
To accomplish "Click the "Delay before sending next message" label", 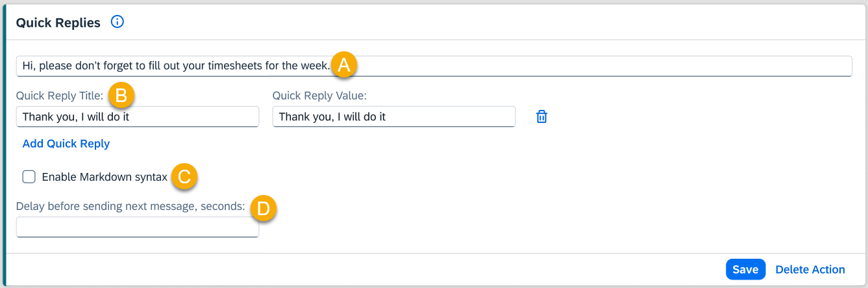I will (x=130, y=206).
